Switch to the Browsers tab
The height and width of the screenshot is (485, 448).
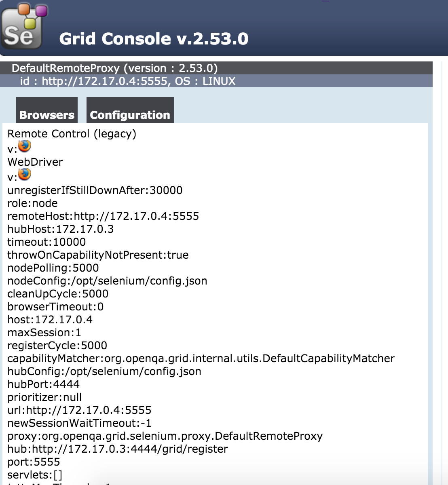point(47,110)
